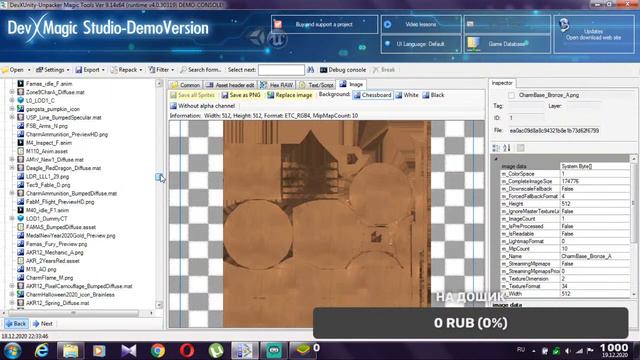Image resolution: width=640 pixels, height=360 pixels.
Task: Tick the checkbox beside CharmBase_Bronze_A.png
Action: 511,95
